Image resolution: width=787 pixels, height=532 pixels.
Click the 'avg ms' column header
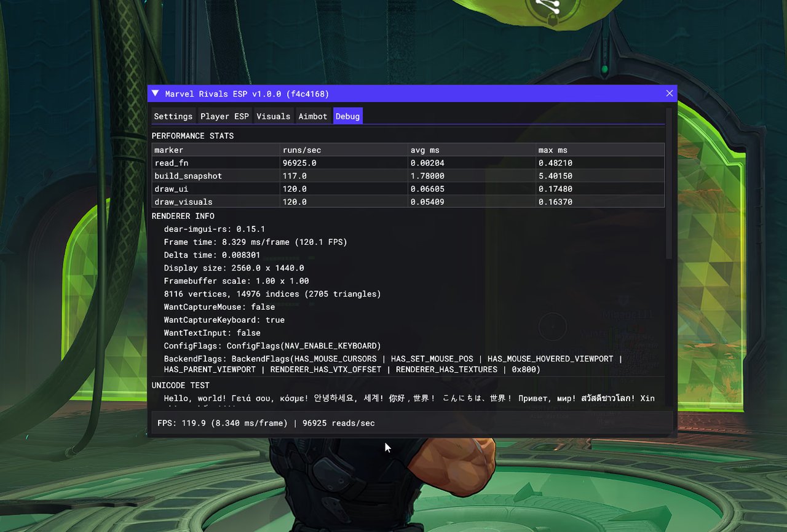point(472,150)
